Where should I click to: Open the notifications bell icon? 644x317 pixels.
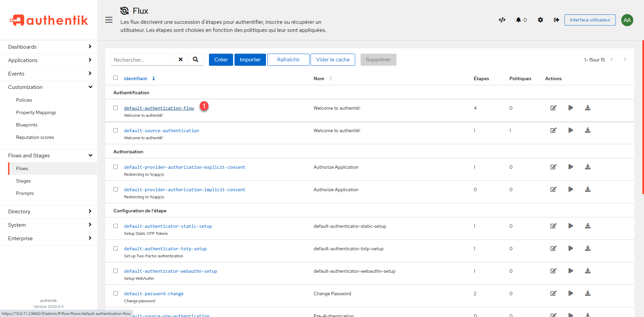[519, 20]
